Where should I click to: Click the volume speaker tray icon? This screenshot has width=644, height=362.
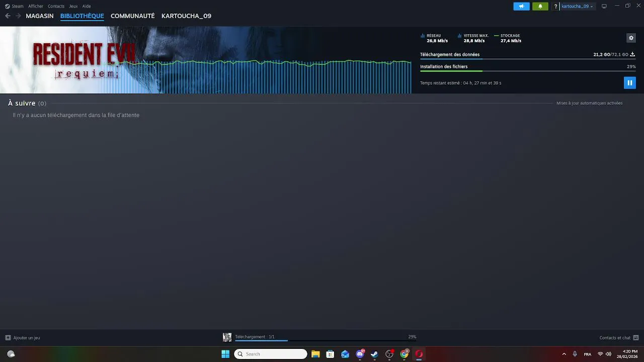608,354
